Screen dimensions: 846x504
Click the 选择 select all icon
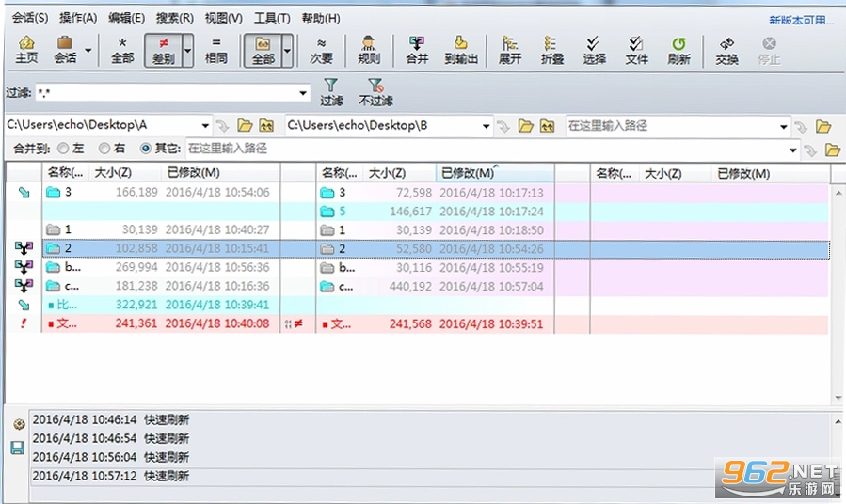click(594, 50)
